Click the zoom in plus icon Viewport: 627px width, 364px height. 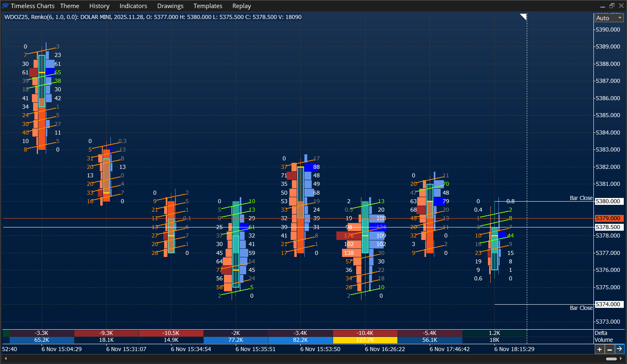click(600, 349)
